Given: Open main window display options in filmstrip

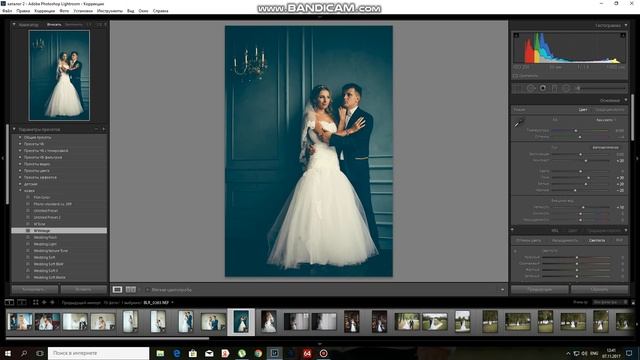Looking at the screenshot, I should point(9,302).
